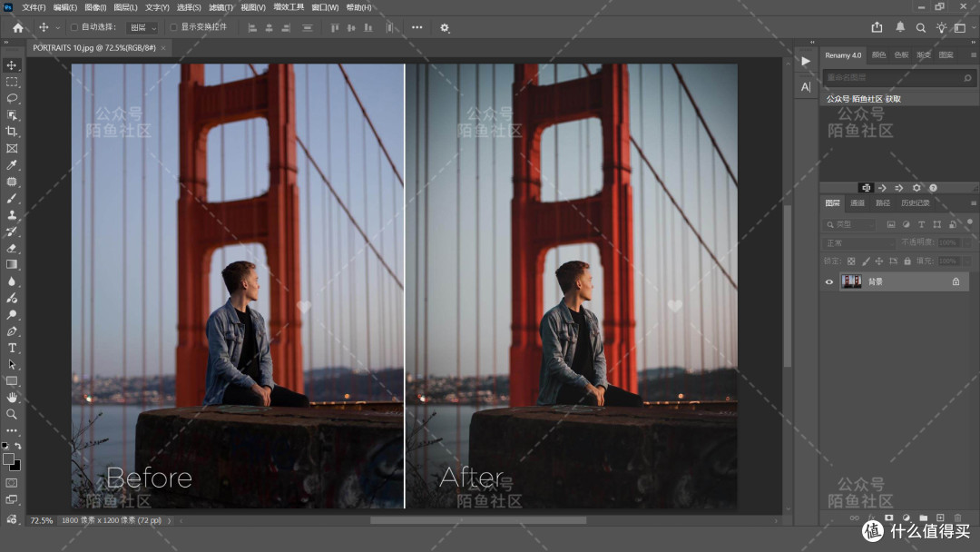This screenshot has width=980, height=552.
Task: Open the gear settings in options bar
Action: click(x=445, y=28)
